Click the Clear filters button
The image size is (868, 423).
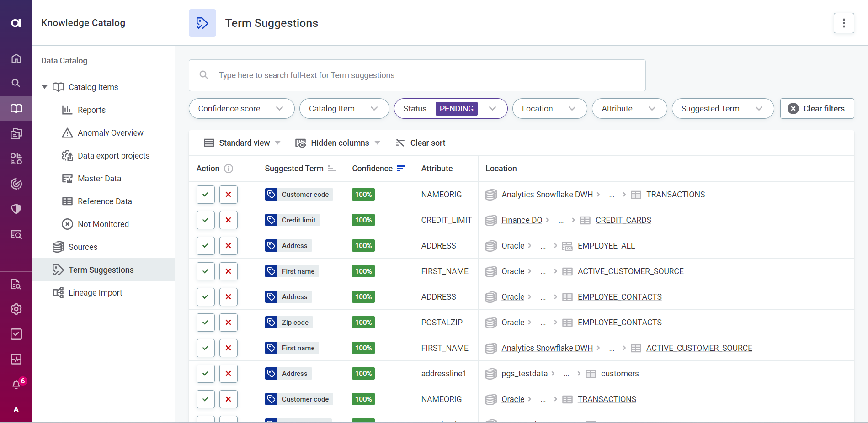click(x=817, y=108)
